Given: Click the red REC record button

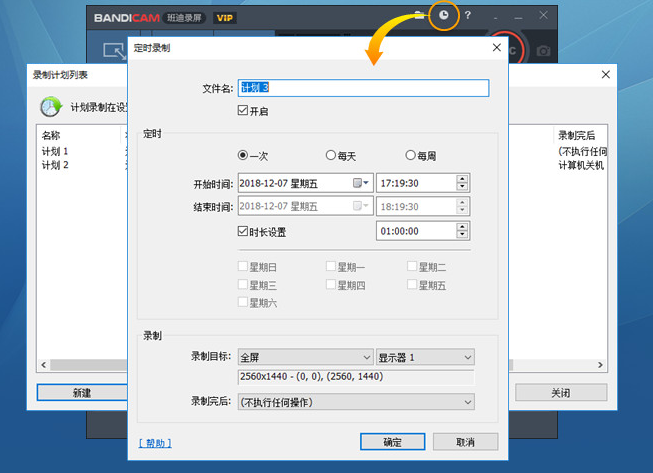Looking at the screenshot, I should coord(514,49).
